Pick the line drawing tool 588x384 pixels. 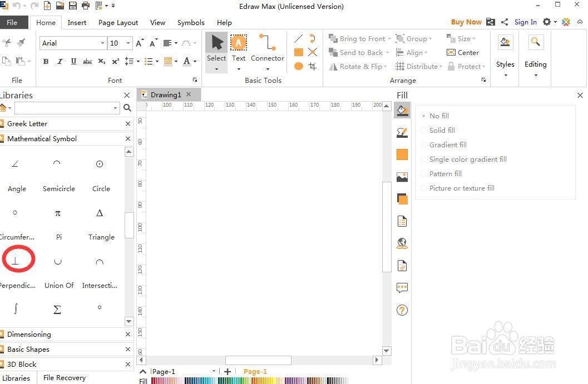click(299, 38)
